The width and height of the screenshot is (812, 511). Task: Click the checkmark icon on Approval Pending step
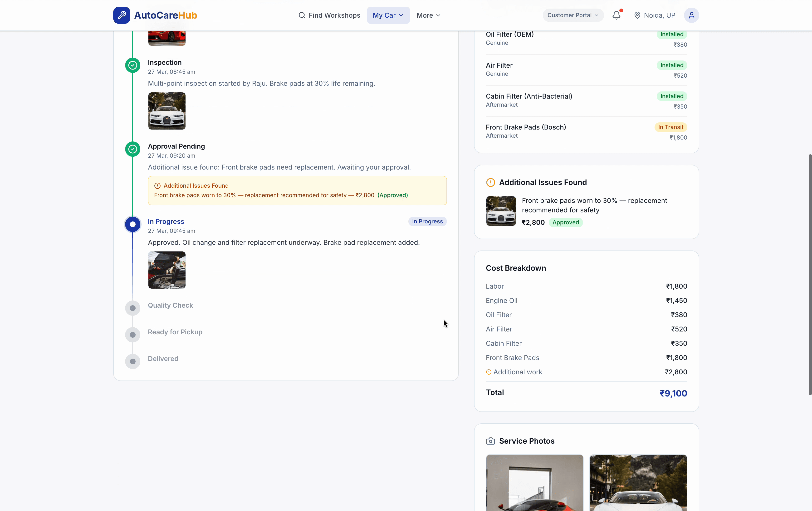click(132, 149)
